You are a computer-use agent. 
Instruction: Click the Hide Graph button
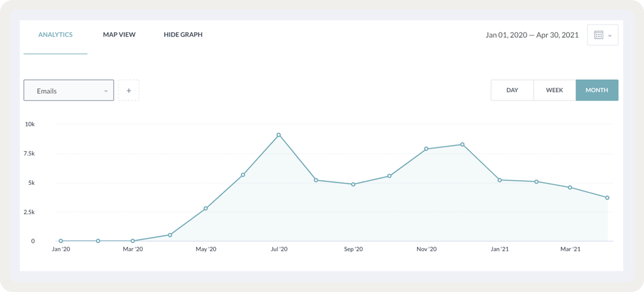tap(183, 35)
